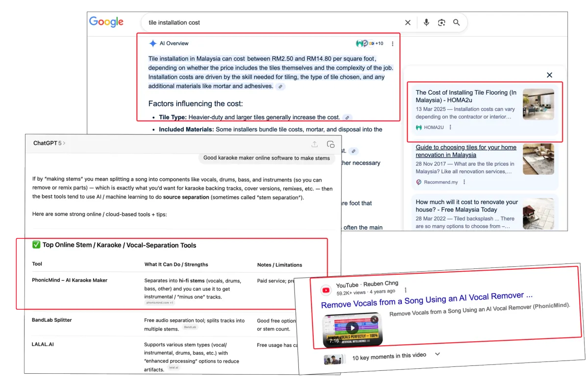
Task: Click the lalal.ai citation chip
Action: point(173,367)
